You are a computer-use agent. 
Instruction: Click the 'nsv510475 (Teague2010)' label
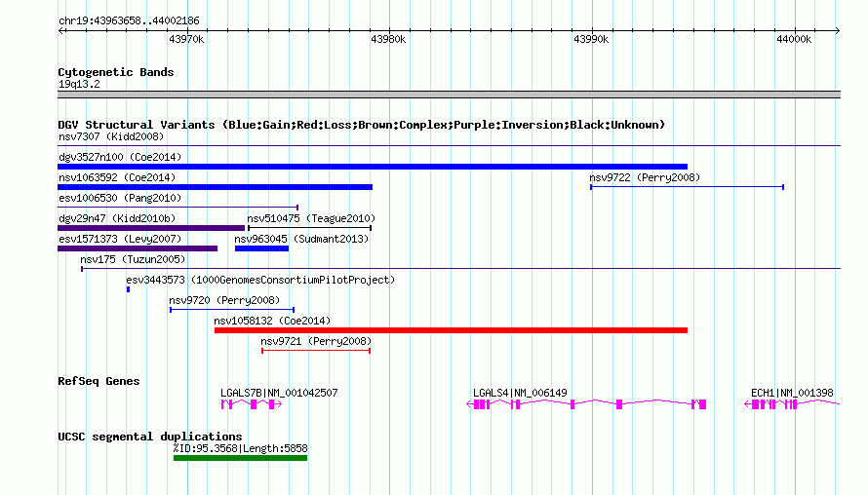tap(311, 218)
